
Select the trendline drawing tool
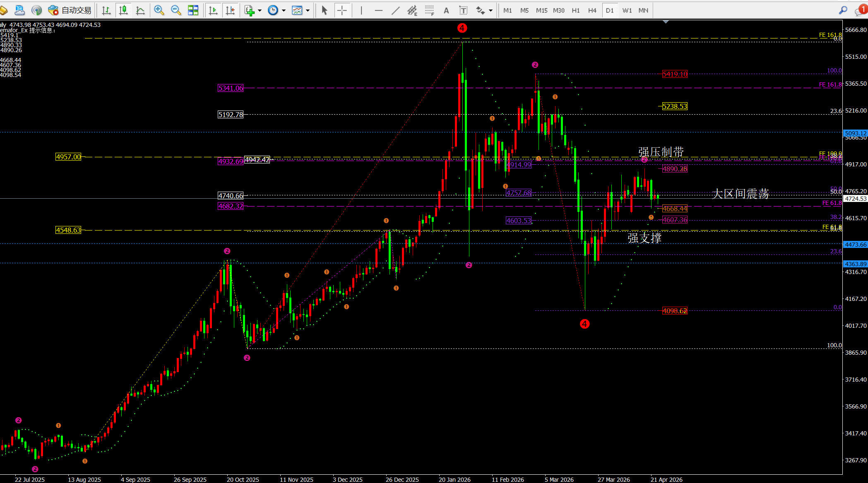tap(395, 10)
